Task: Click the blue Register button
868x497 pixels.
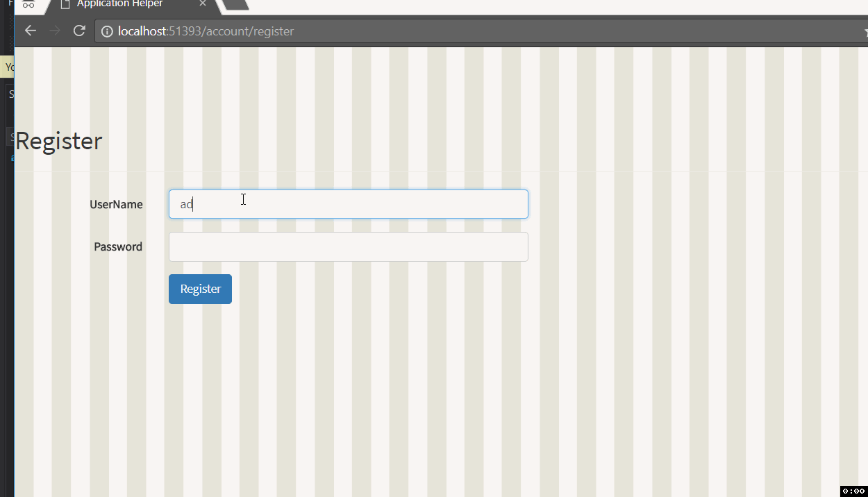Action: (x=200, y=289)
